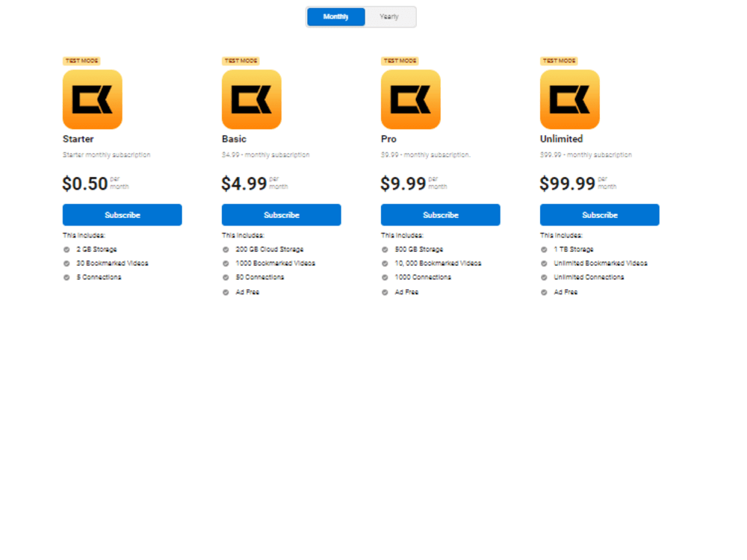Click the $4.99 price
The image size is (747, 560).
244,184
